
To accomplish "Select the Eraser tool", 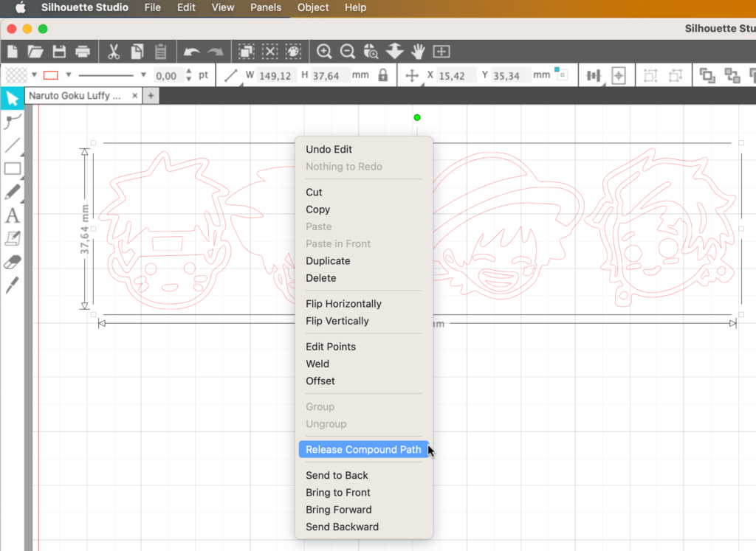I will click(x=12, y=263).
